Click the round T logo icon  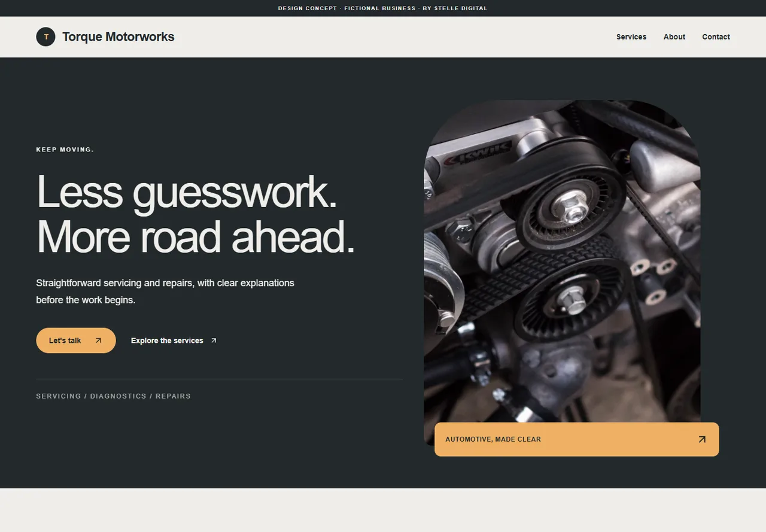coord(46,37)
